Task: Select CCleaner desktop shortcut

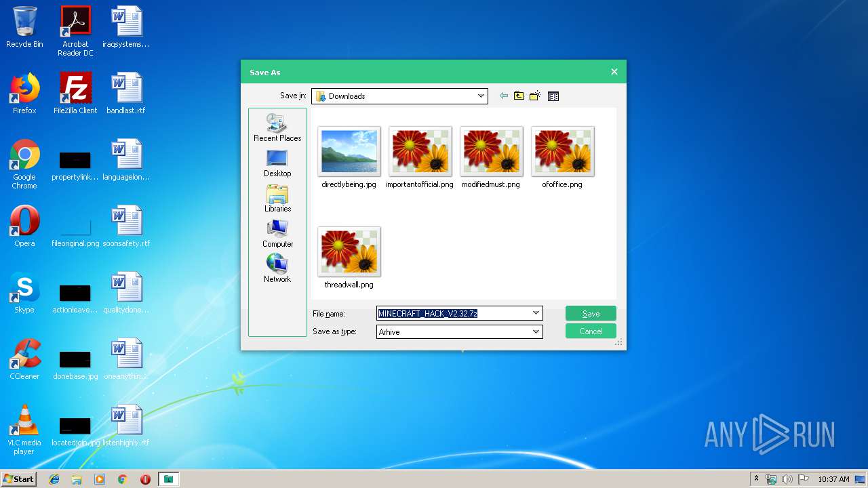Action: [x=24, y=359]
